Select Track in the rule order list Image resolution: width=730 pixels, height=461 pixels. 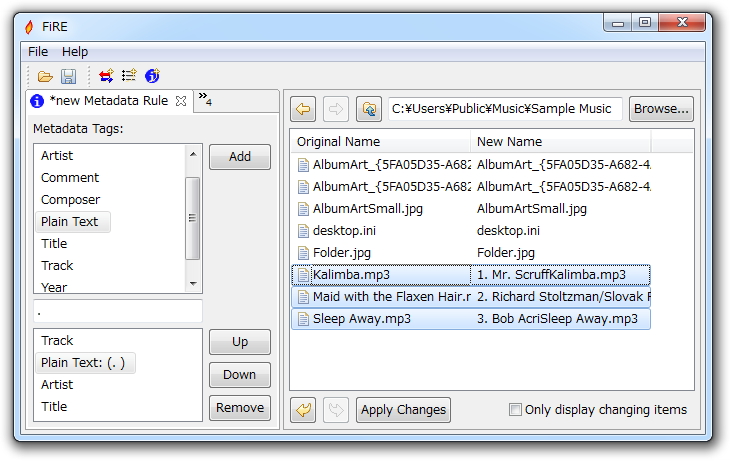pyautogui.click(x=57, y=341)
